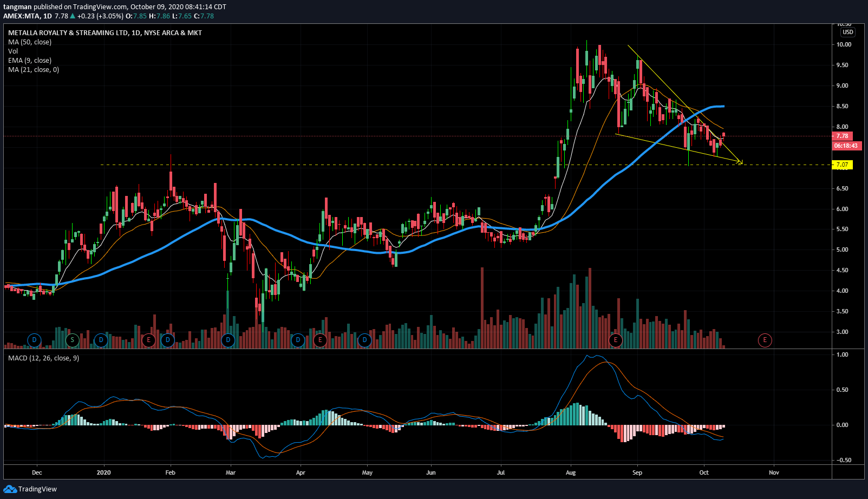The width and height of the screenshot is (868, 499).
Task: Click the 3.00 price axis label
Action: (x=842, y=332)
